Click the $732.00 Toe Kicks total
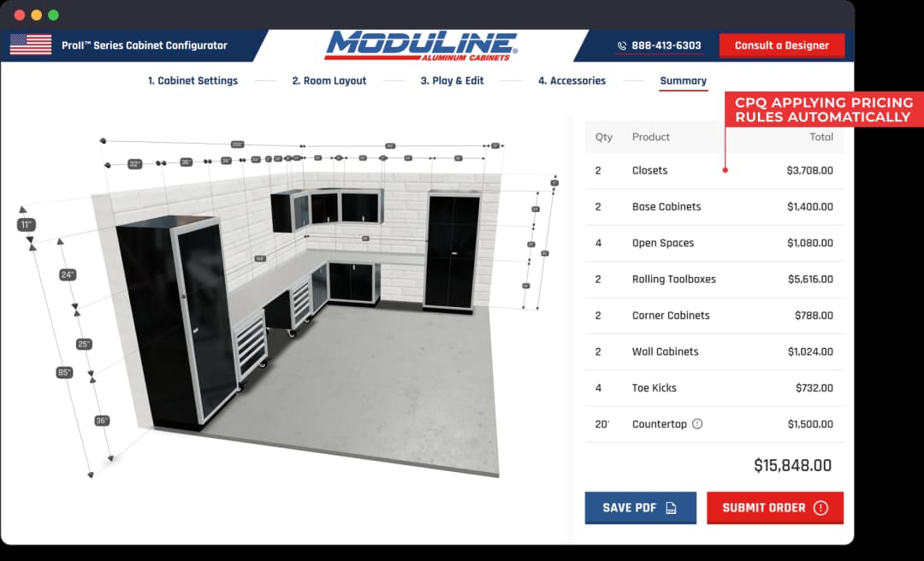Viewport: 924px width, 561px height. [x=814, y=387]
